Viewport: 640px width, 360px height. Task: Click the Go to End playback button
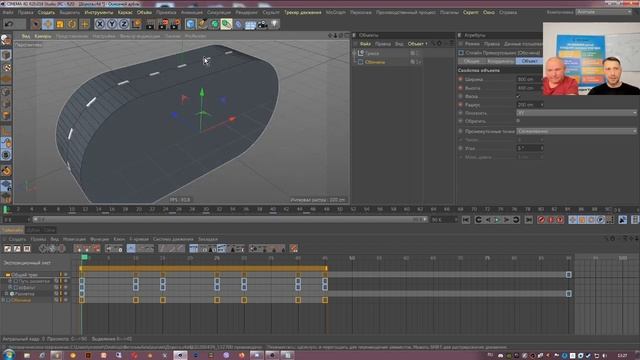[529, 220]
